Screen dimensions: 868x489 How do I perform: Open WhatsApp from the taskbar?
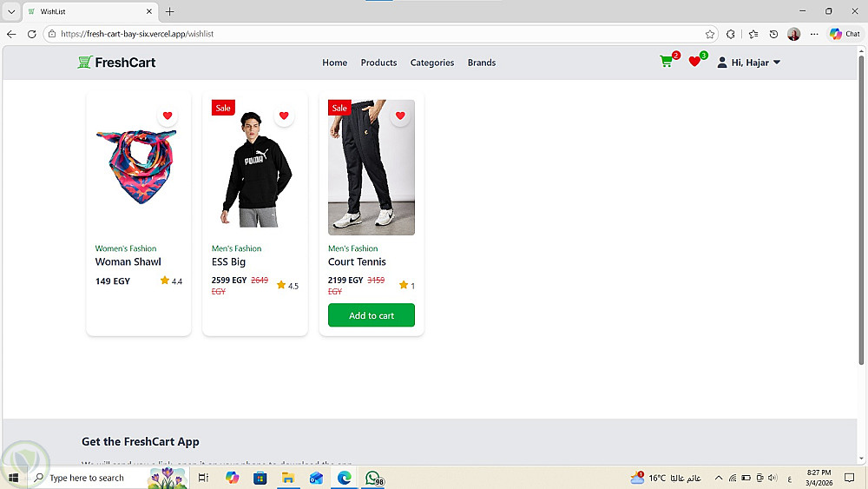pyautogui.click(x=373, y=478)
